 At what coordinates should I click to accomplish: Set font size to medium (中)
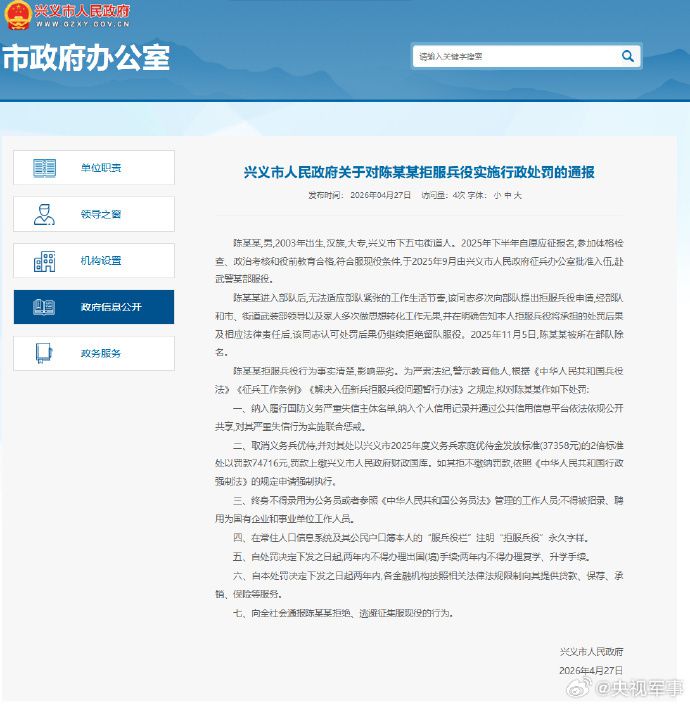coord(506,196)
